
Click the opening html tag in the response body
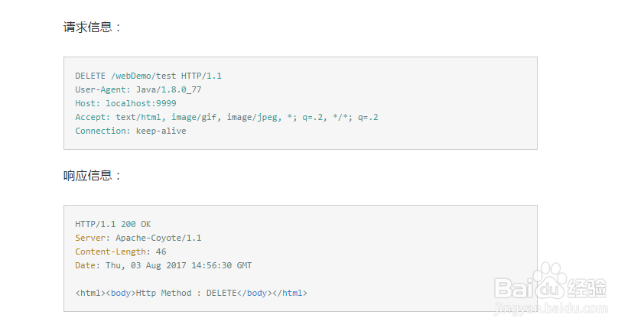click(x=89, y=293)
